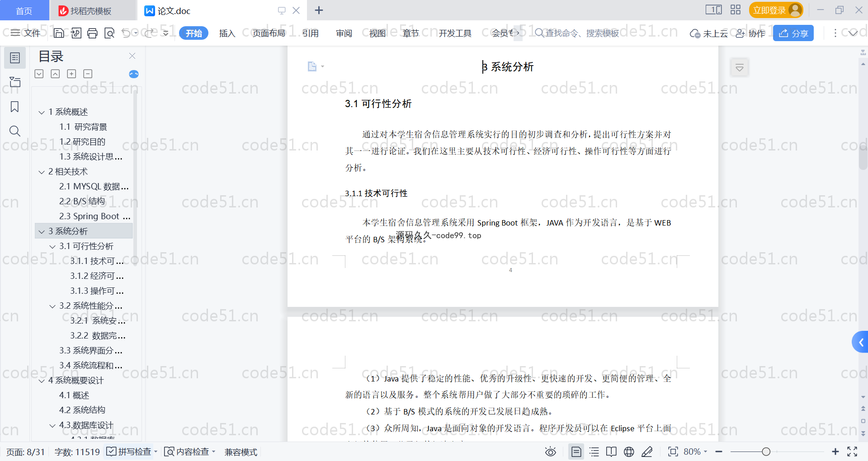The width and height of the screenshot is (868, 461).
Task: Open the 视图 ribbon tab
Action: click(377, 33)
